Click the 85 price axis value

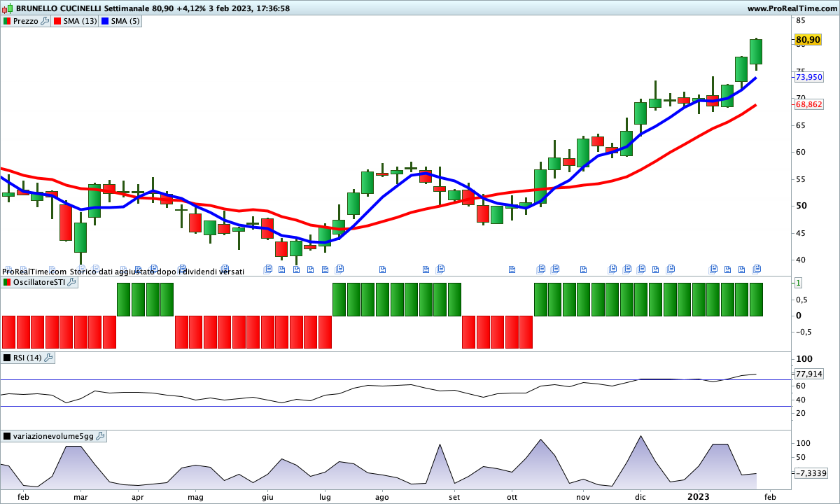pos(800,20)
